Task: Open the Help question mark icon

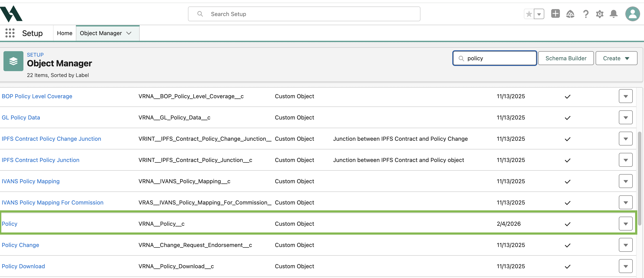Action: 585,14
